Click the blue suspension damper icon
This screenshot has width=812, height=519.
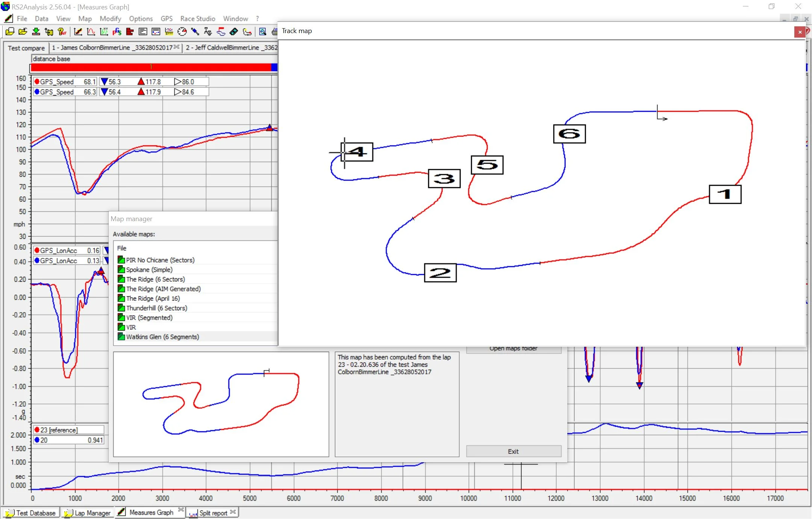[195, 32]
